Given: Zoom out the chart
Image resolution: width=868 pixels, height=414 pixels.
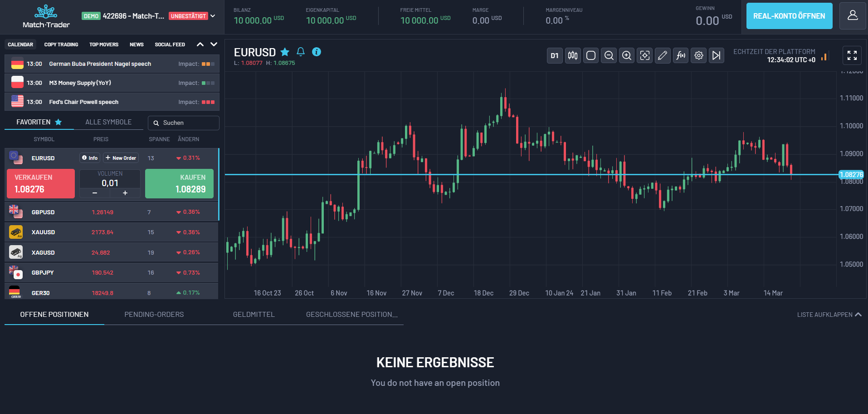Looking at the screenshot, I should (609, 55).
